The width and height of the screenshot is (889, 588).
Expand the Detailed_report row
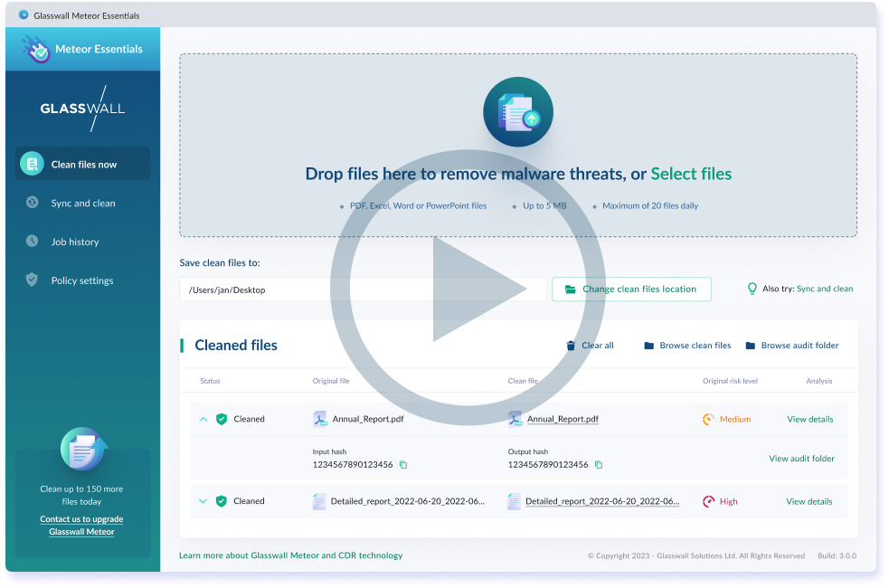(x=203, y=500)
